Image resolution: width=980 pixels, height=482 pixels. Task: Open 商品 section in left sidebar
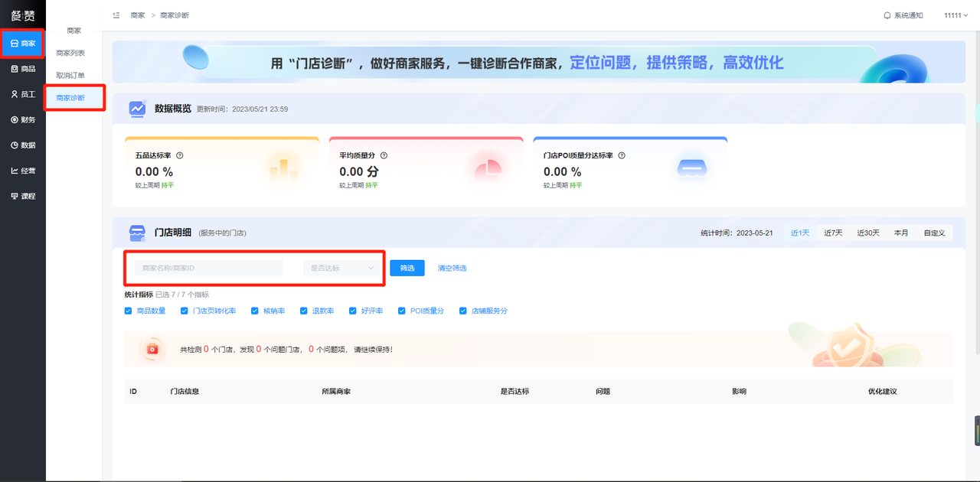pyautogui.click(x=23, y=69)
